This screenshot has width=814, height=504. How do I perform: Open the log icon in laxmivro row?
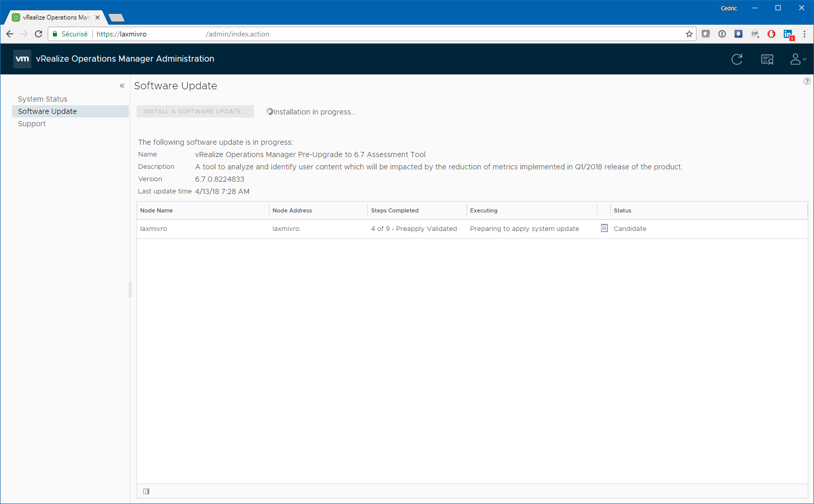604,228
